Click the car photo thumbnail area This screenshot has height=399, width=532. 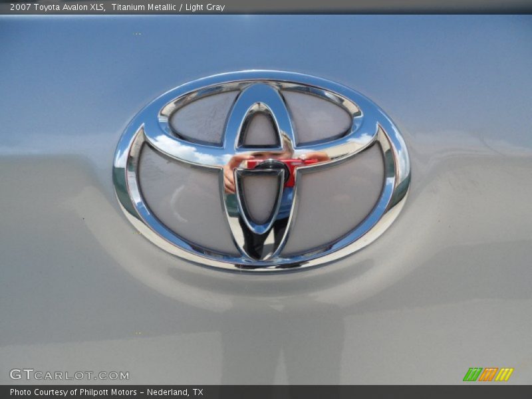point(266,199)
